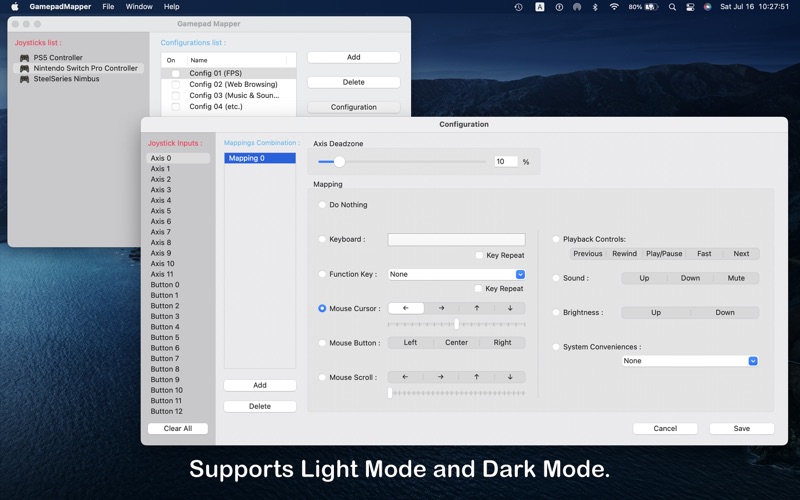Click the Mouse Scroll speed slider
Image resolution: width=800 pixels, height=500 pixels.
[456, 393]
